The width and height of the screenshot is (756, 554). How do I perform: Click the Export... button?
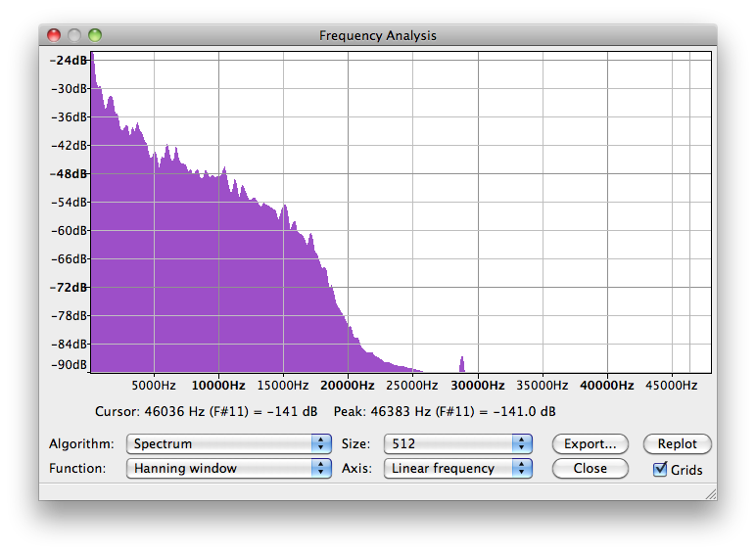click(x=590, y=443)
